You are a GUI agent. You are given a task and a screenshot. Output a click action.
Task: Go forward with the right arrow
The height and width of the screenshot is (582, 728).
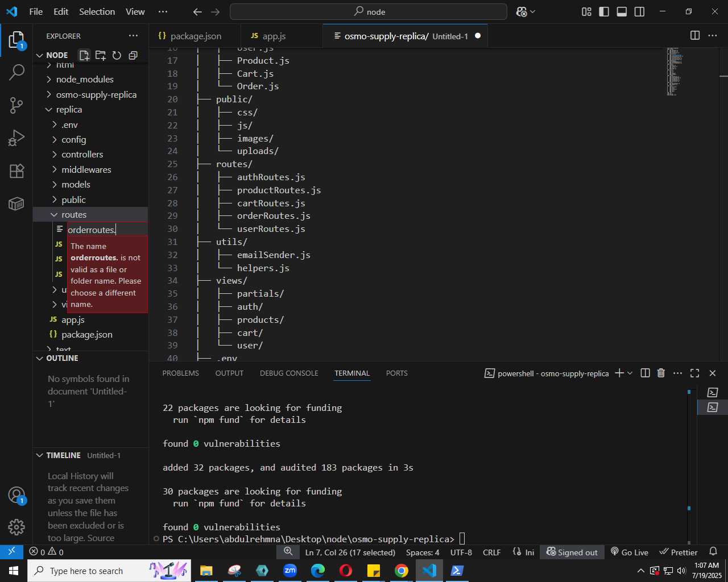click(215, 11)
